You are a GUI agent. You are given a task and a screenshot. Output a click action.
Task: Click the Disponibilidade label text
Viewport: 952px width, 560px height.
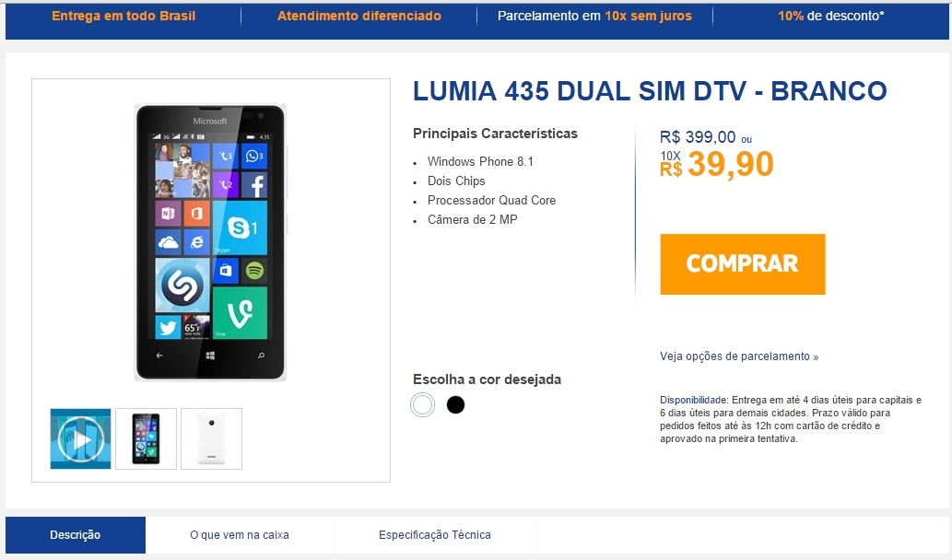click(693, 400)
